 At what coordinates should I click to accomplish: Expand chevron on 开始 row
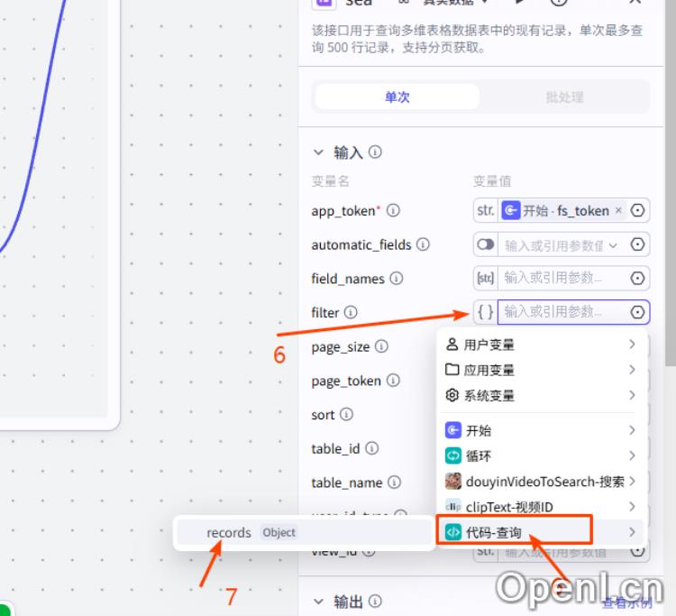pos(632,430)
